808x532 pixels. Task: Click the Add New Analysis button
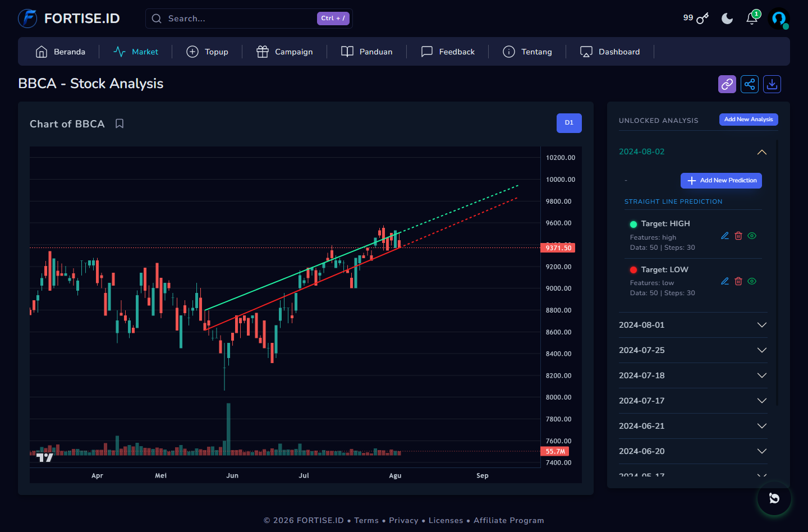pos(749,120)
